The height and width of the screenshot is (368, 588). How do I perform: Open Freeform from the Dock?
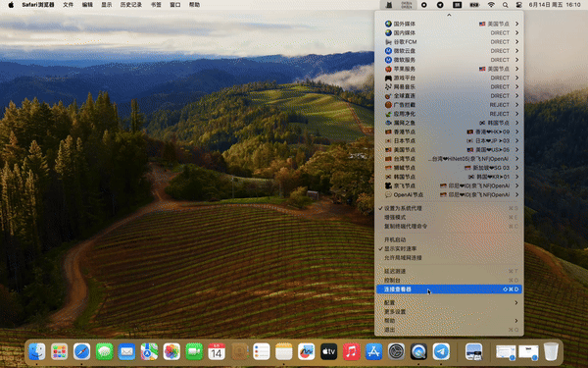(x=307, y=352)
